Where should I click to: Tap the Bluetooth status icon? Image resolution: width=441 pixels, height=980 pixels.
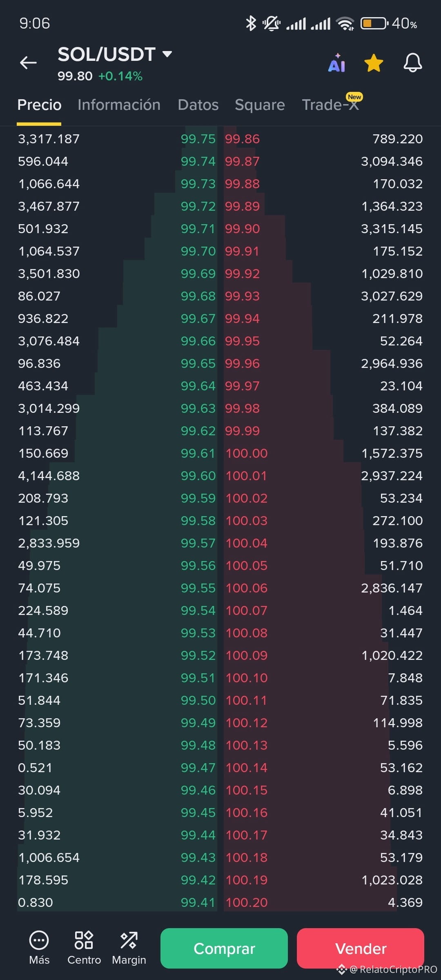coord(251,23)
